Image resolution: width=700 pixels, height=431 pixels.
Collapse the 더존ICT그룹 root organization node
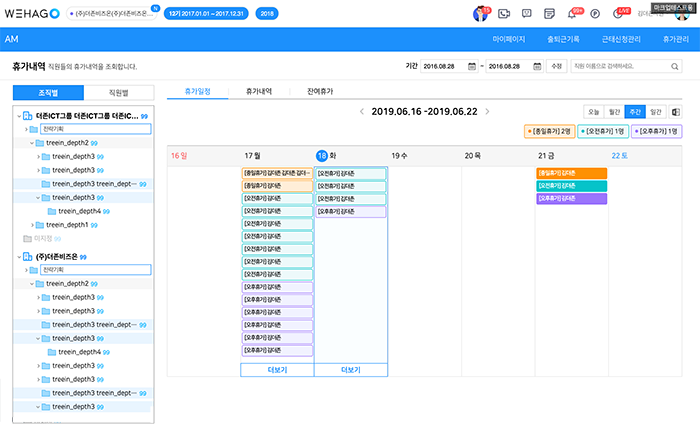click(19, 116)
